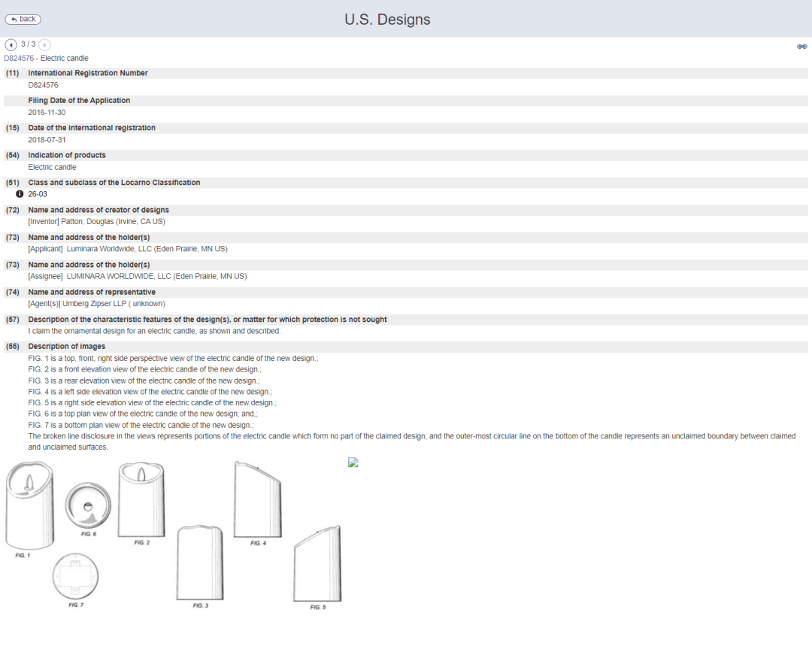Image resolution: width=812 pixels, height=649 pixels.
Task: Select the 3 / 3 record counter
Action: 28,44
